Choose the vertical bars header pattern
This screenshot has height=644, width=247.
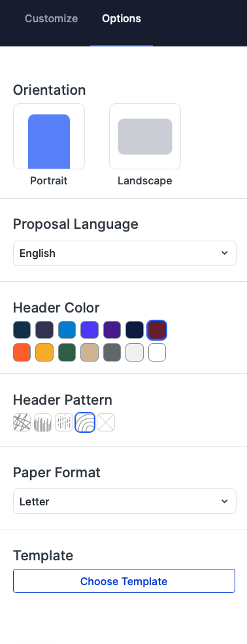click(42, 422)
